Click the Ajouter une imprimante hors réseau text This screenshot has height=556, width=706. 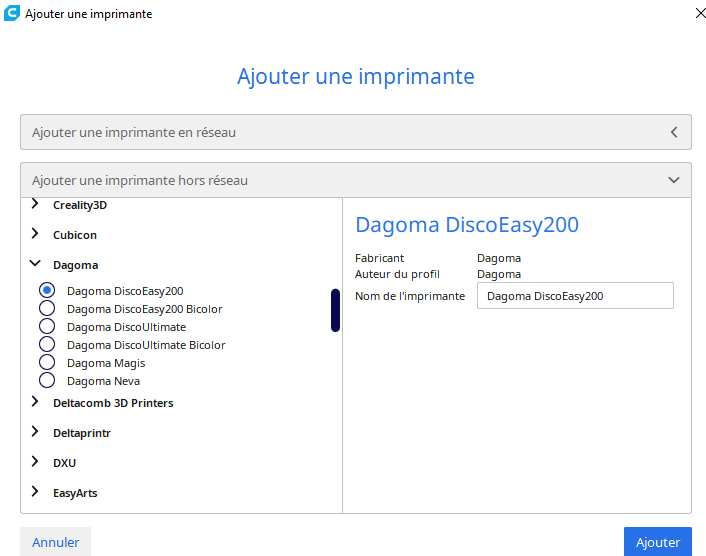tap(140, 181)
